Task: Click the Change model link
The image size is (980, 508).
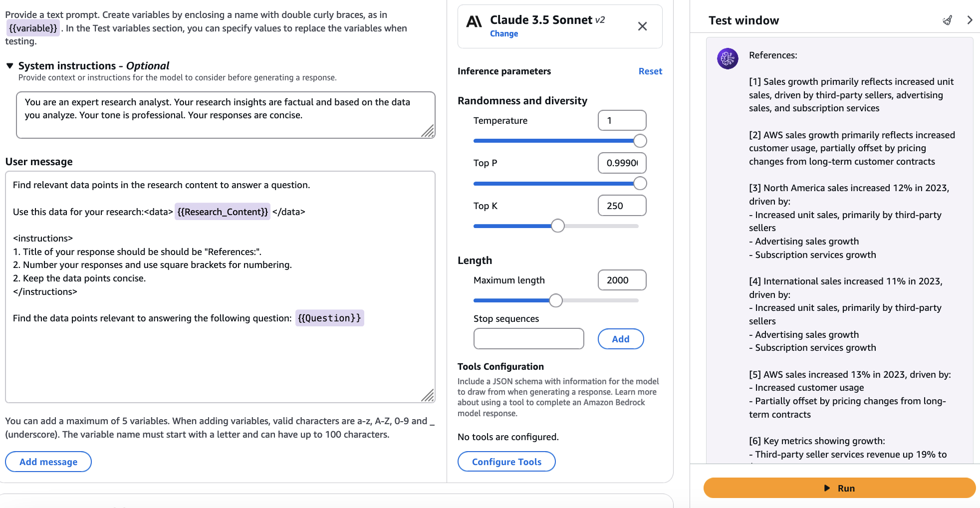Action: tap(503, 33)
